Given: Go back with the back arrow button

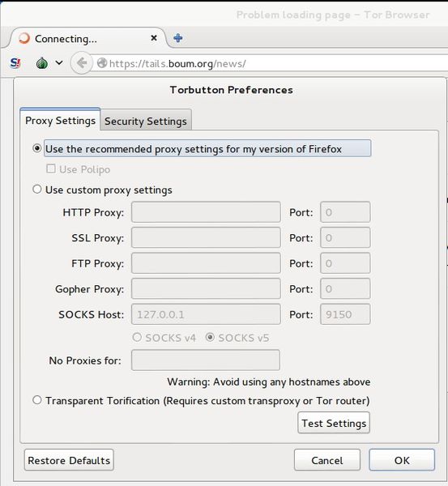Looking at the screenshot, I should pos(82,63).
